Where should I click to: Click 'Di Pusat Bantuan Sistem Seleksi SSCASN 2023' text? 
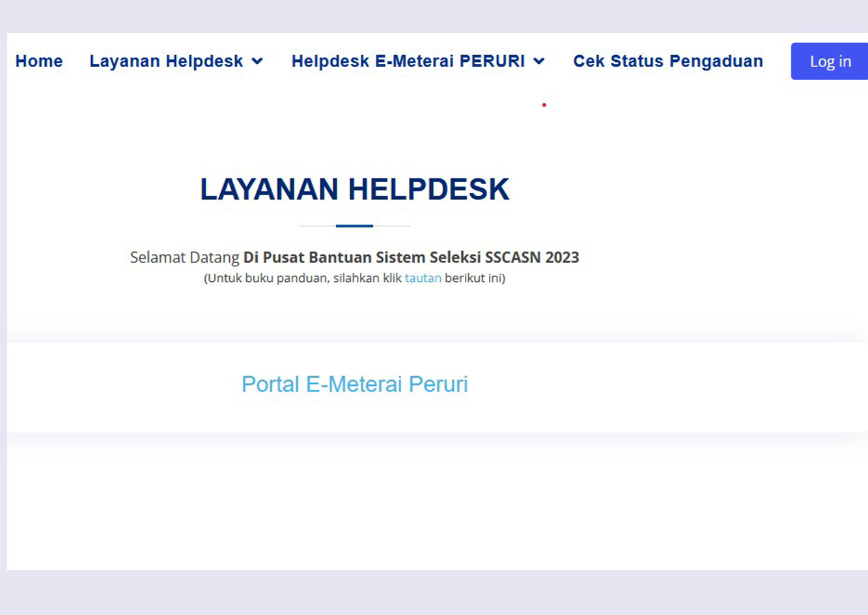[411, 257]
